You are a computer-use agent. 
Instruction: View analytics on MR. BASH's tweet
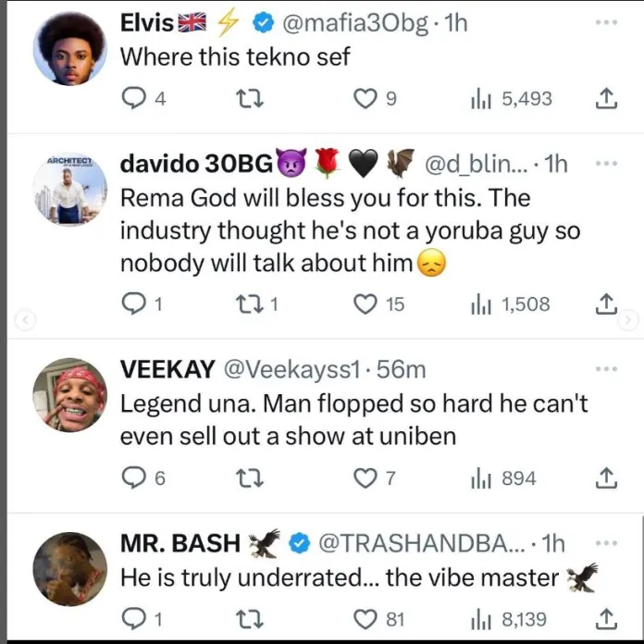[481, 618]
